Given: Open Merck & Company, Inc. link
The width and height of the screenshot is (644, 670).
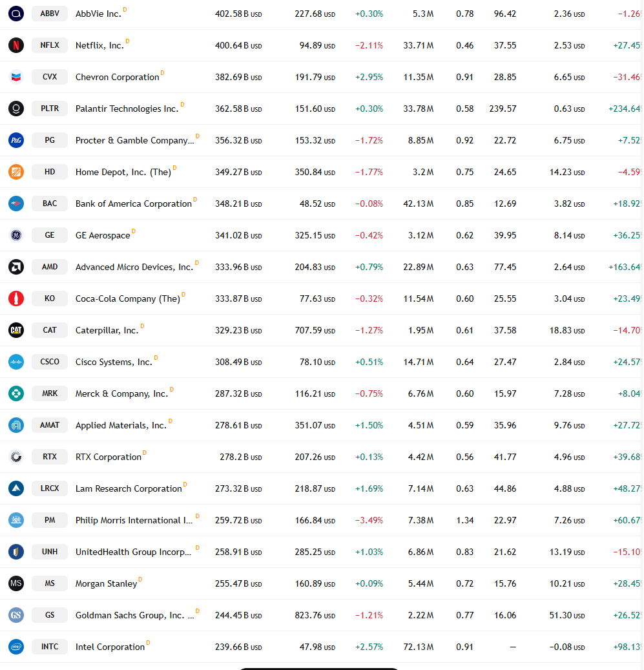Looking at the screenshot, I should click(121, 393).
